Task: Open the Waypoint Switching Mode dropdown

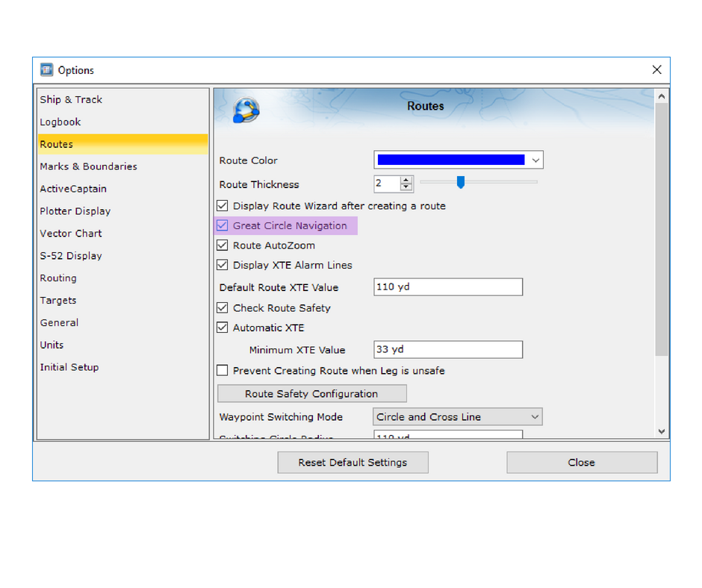Action: (x=534, y=416)
